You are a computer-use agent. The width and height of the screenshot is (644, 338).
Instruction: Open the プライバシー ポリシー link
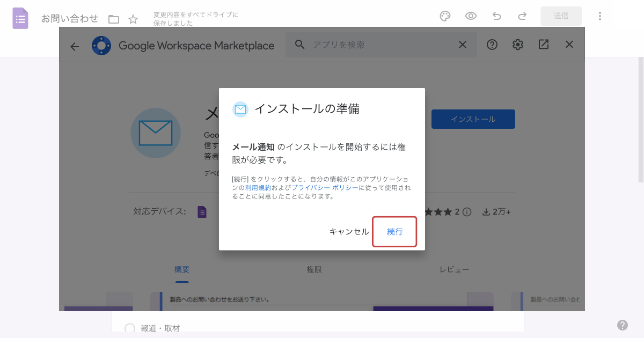[x=325, y=188]
